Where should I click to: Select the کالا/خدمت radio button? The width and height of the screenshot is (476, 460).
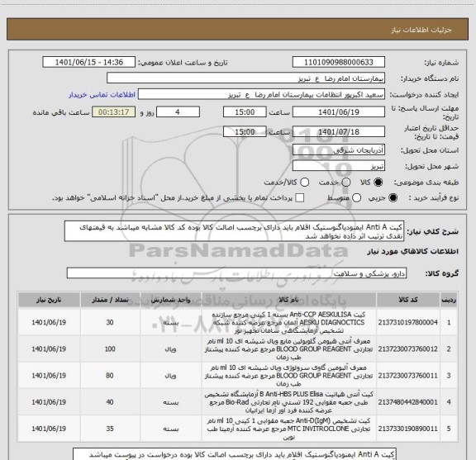tap(304, 183)
